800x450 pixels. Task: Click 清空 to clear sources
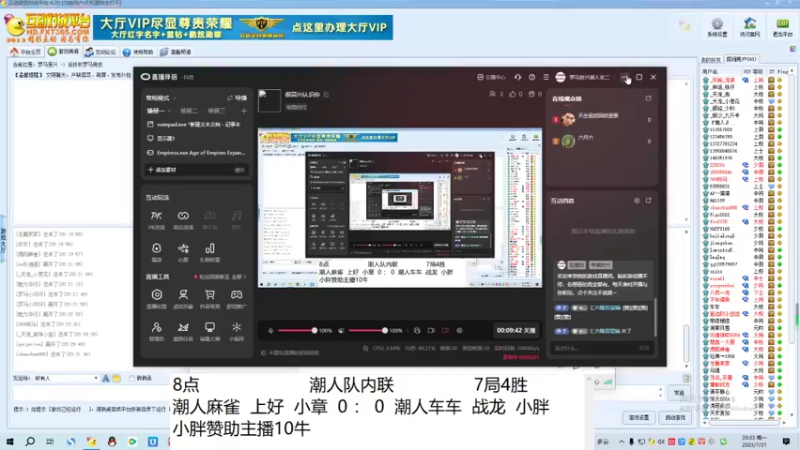coord(239,170)
